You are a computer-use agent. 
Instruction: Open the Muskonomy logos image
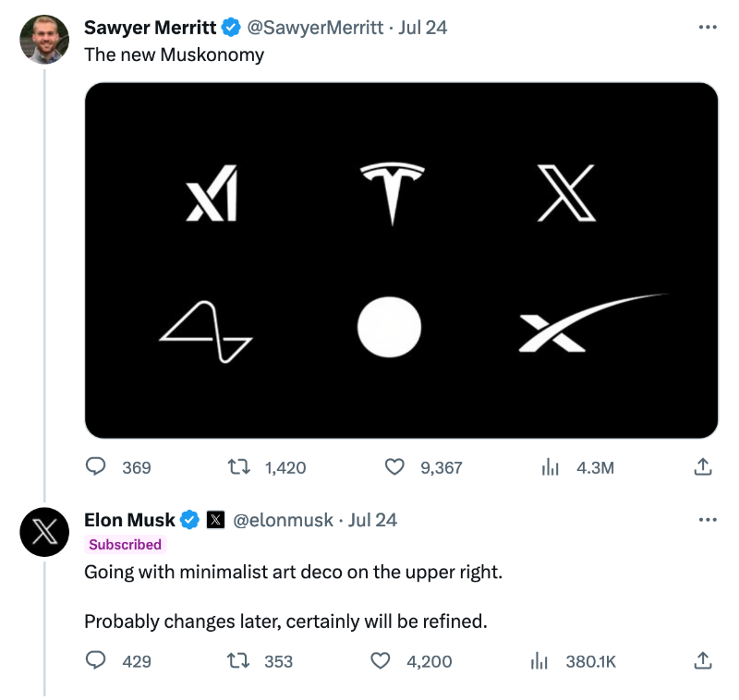pyautogui.click(x=401, y=259)
